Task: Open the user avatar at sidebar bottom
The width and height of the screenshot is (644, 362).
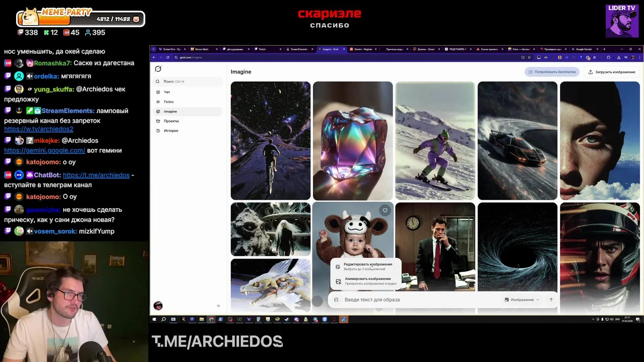Action: (158, 306)
